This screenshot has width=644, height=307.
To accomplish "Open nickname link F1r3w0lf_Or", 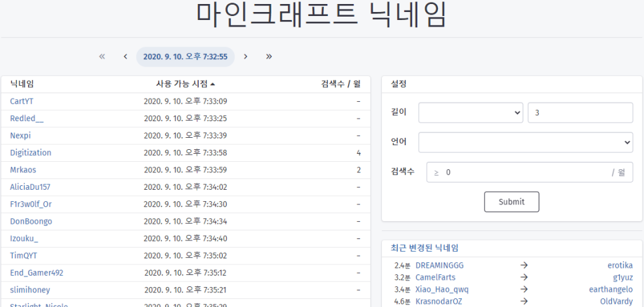I will tap(31, 204).
